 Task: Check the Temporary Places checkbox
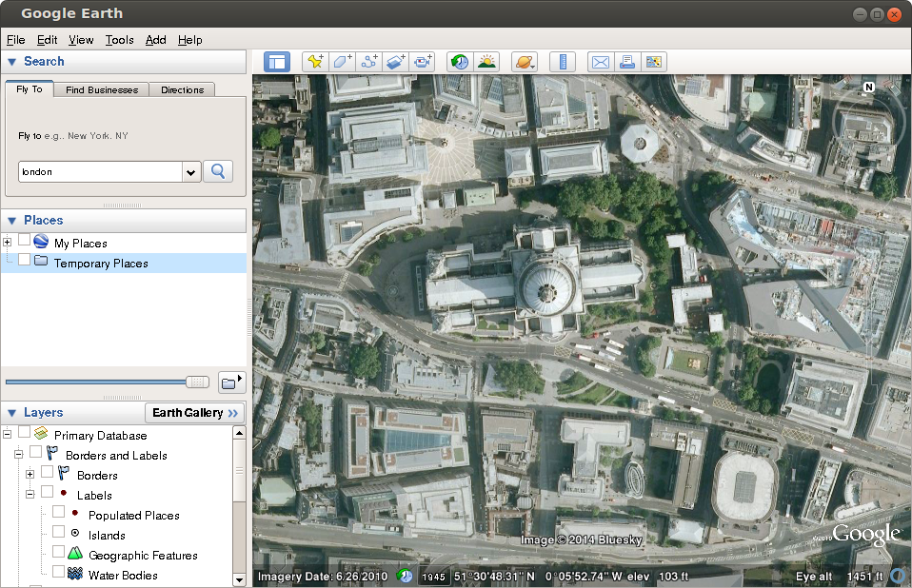coord(24,260)
